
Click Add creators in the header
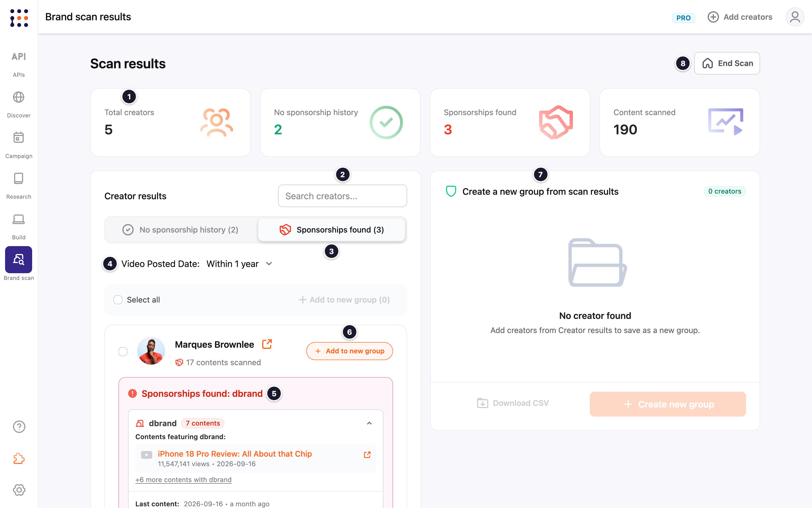point(740,17)
